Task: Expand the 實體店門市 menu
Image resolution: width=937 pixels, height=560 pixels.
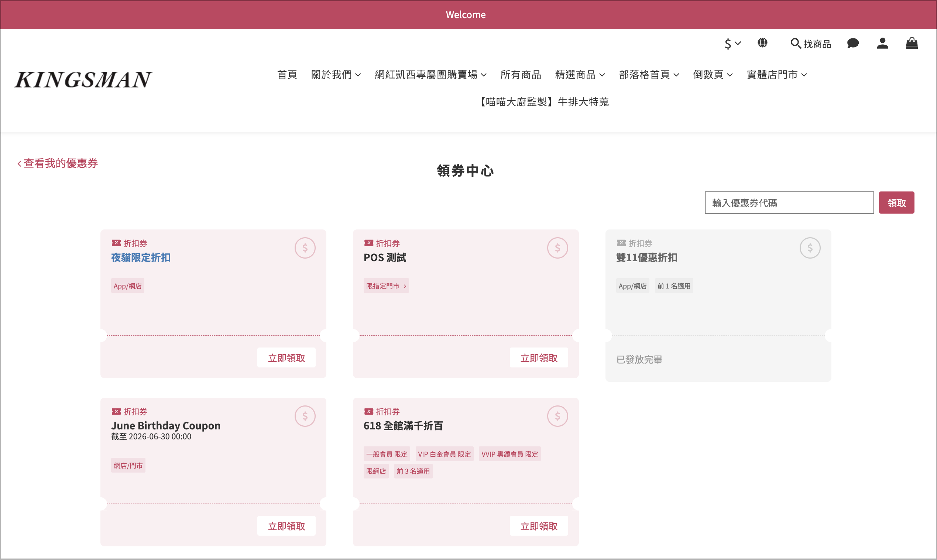Action: [x=776, y=75]
